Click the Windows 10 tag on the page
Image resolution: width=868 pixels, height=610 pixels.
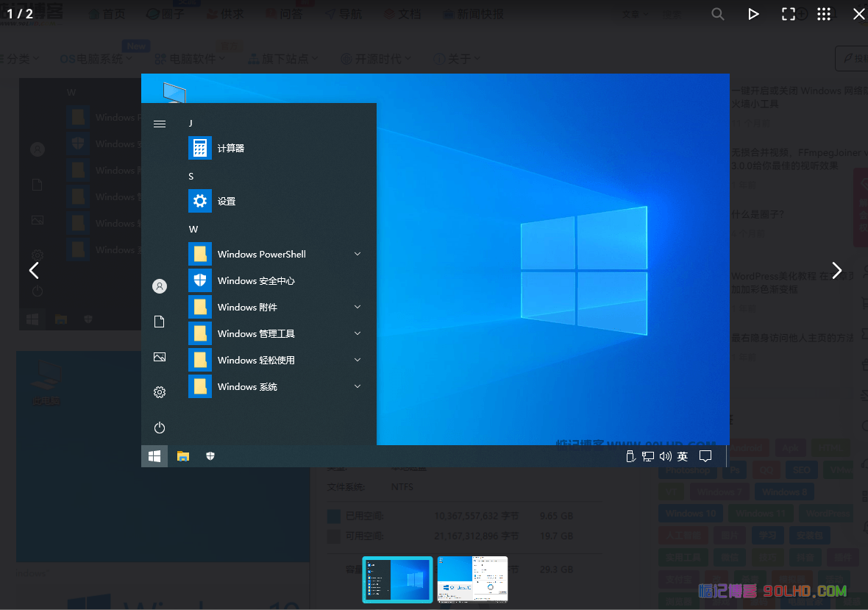click(691, 514)
